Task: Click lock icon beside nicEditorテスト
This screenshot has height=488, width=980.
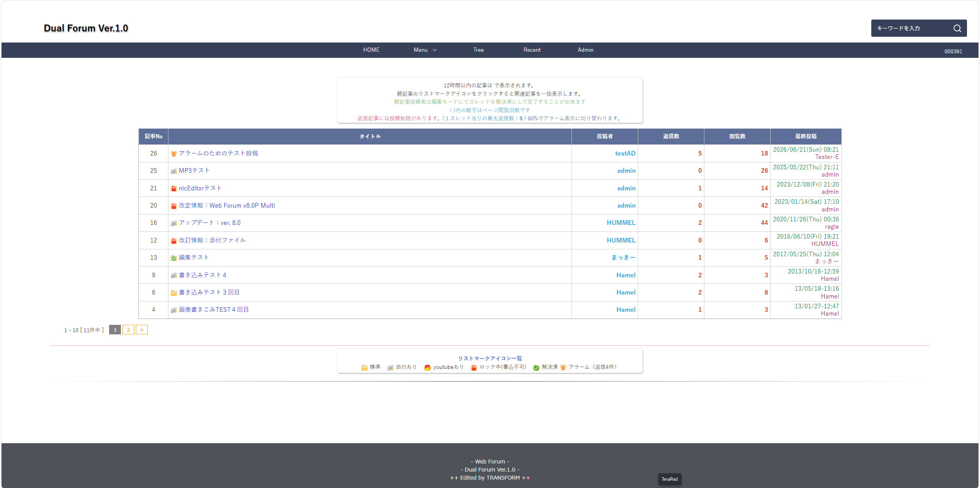Action: pyautogui.click(x=174, y=188)
